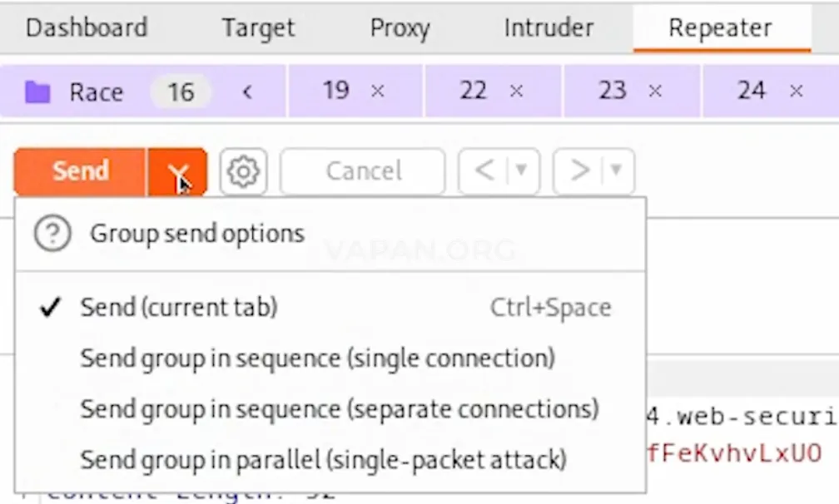Click the purple Race group folder icon
The image size is (839, 504).
[x=37, y=92]
